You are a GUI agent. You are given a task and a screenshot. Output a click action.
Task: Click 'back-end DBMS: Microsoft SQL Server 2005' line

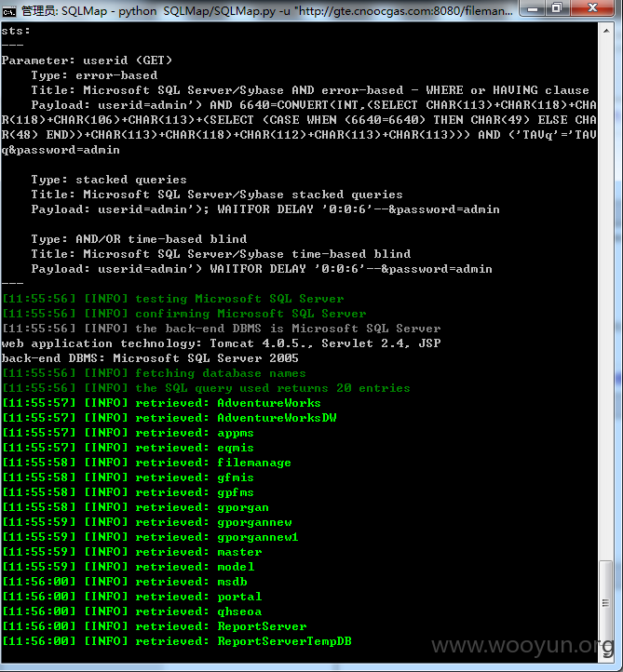tap(150, 358)
